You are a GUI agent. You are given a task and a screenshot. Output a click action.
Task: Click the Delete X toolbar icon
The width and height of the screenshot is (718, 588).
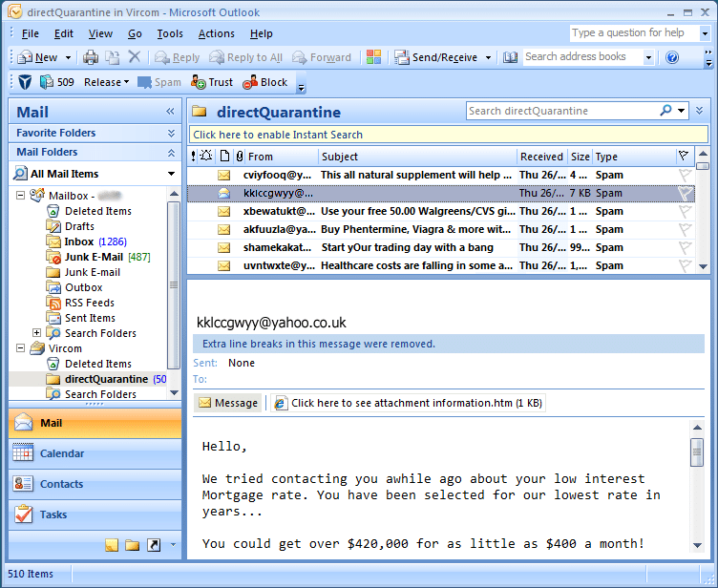point(135,56)
